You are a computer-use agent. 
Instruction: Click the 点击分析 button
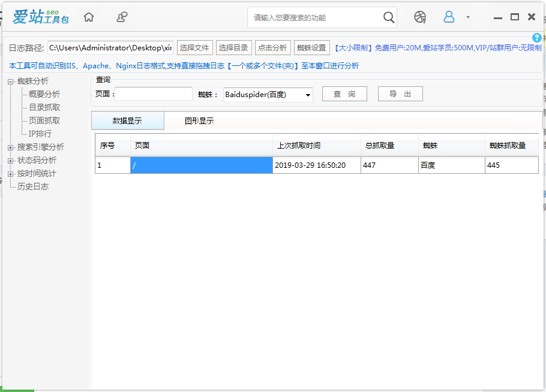tap(272, 48)
